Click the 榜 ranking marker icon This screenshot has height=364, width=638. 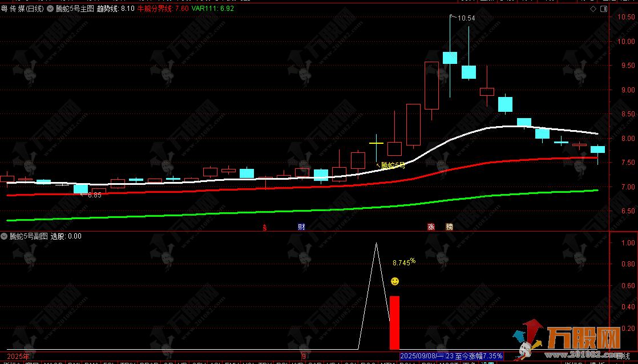click(449, 227)
